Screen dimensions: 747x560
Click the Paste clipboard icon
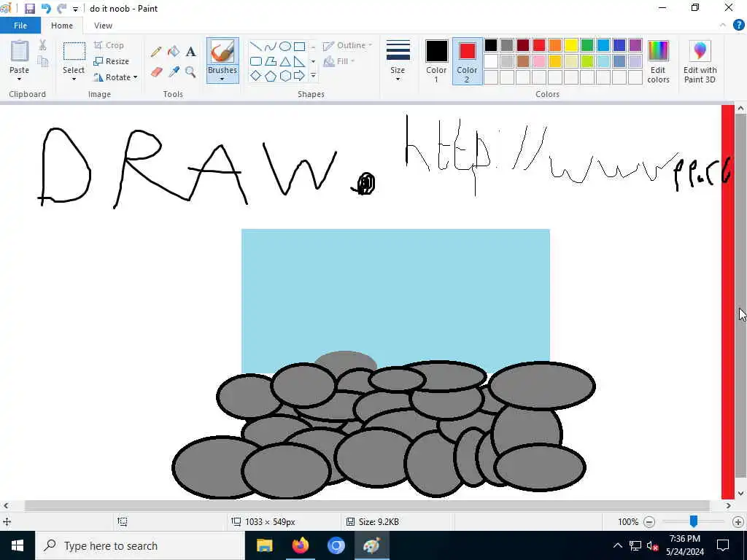[x=20, y=52]
